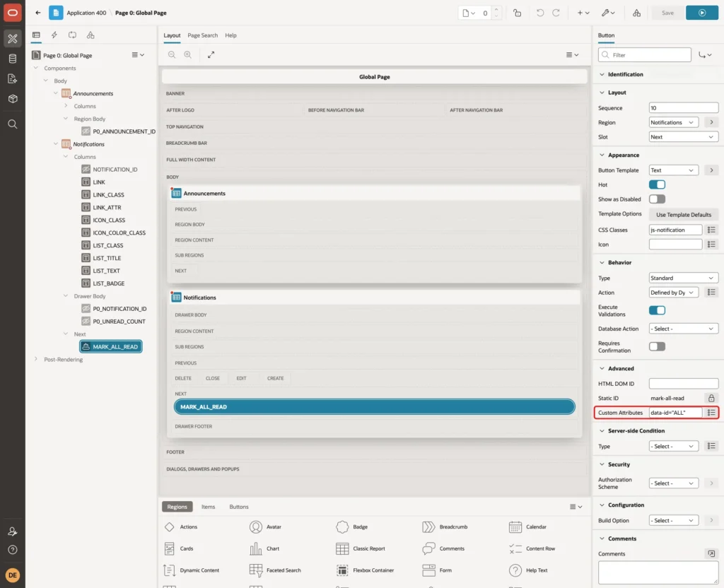Expand Post-Rendering tree node

(x=36, y=359)
